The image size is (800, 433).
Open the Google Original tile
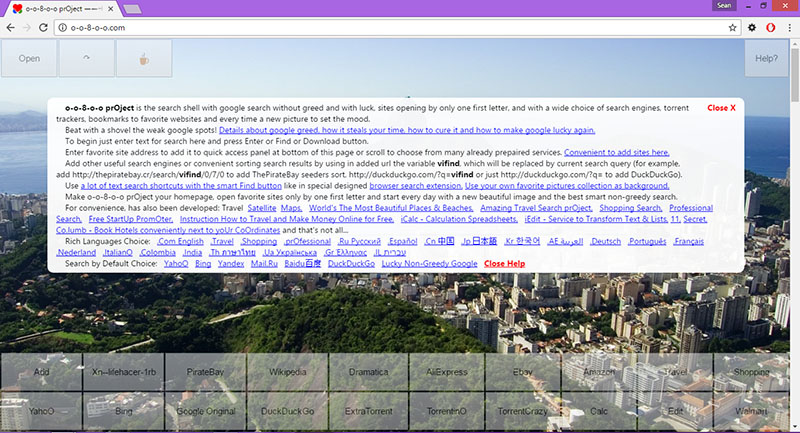pos(206,411)
